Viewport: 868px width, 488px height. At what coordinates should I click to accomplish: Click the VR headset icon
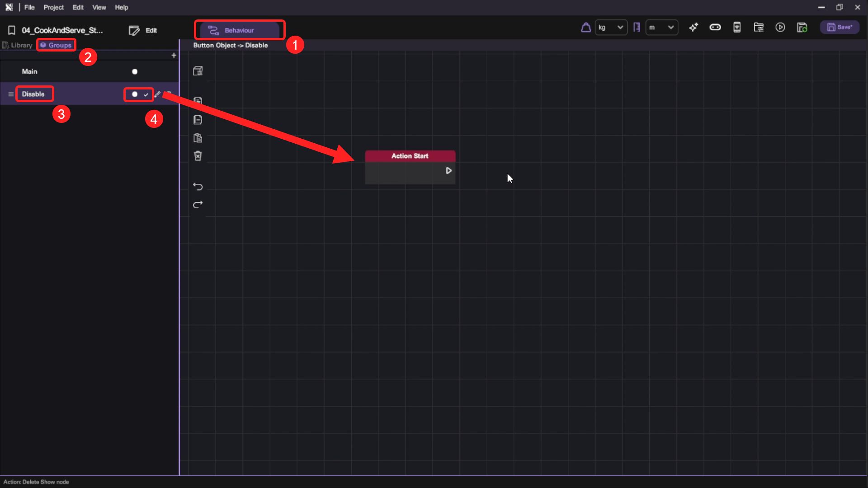(715, 28)
